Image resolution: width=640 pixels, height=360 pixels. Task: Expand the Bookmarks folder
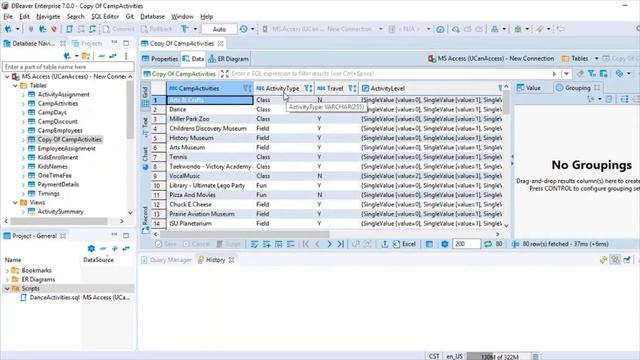[x=7, y=271]
